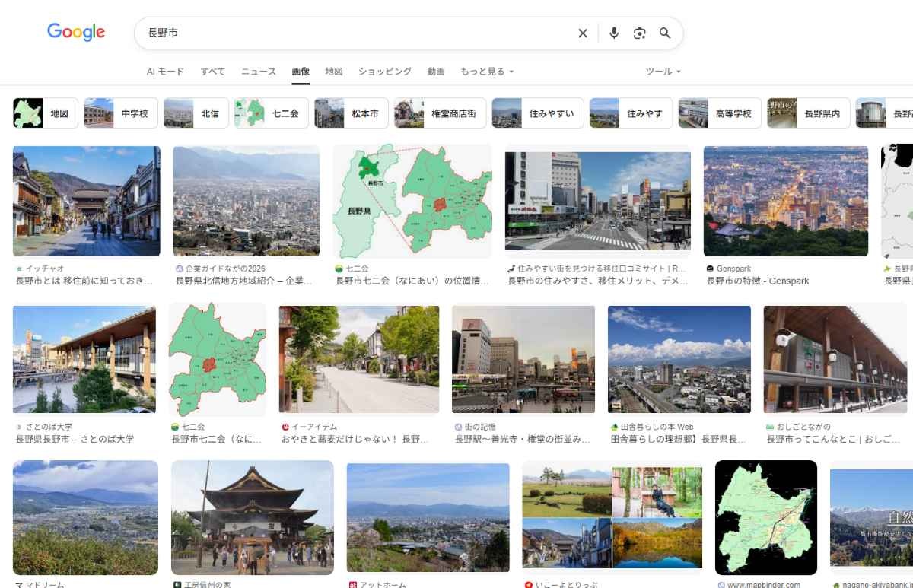
Task: Select the 七二会 filter chip
Action: 271,113
